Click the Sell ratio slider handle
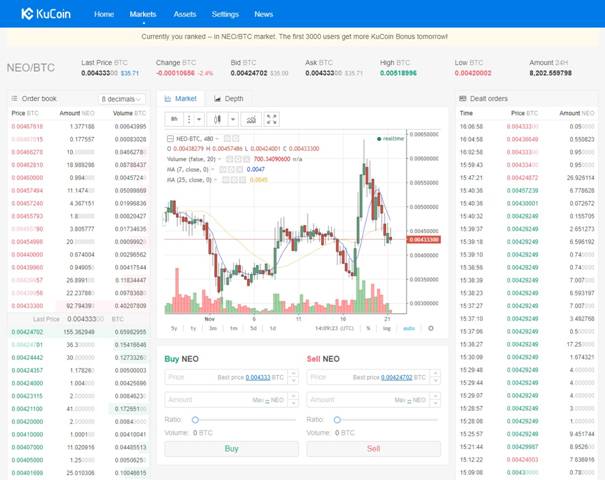This screenshot has height=480, width=605. click(337, 419)
